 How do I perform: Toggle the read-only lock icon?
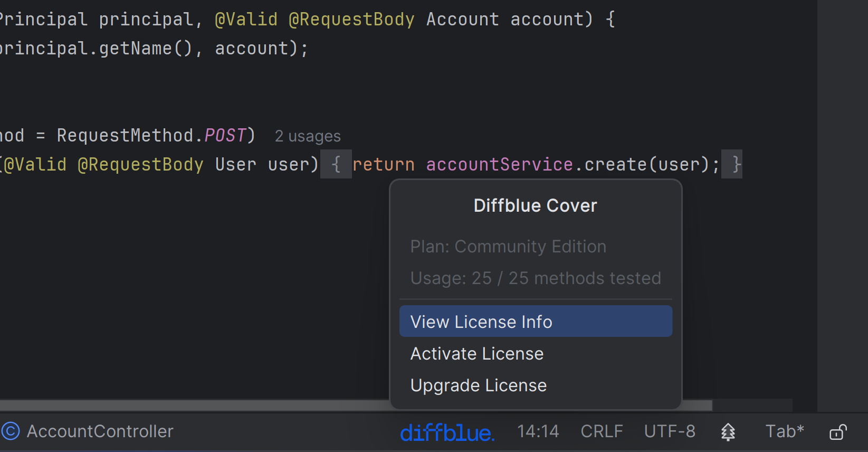838,432
